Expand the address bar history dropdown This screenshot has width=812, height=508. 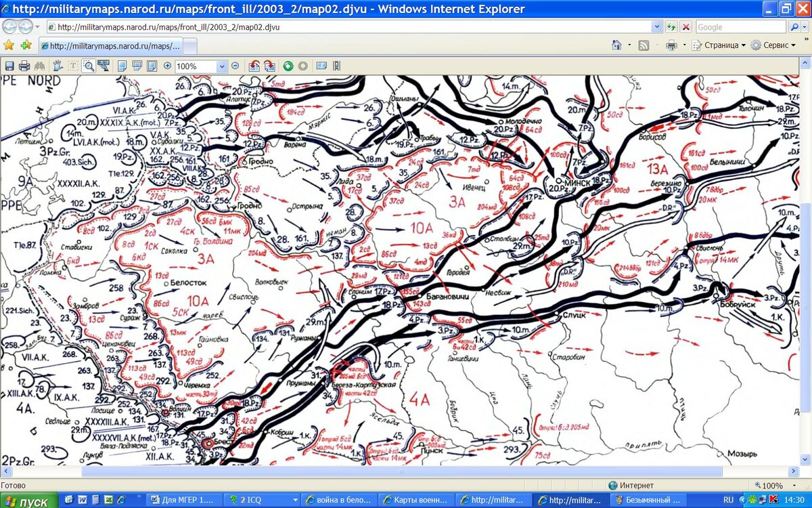point(656,27)
